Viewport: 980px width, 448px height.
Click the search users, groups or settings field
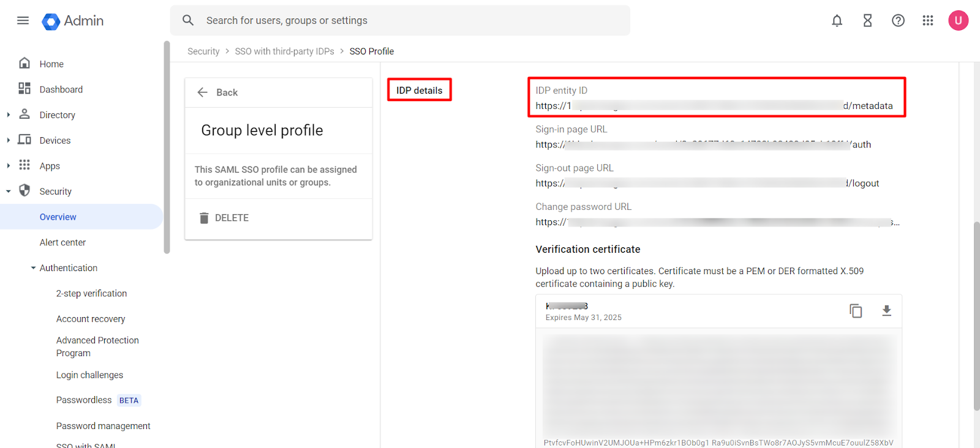pos(400,20)
